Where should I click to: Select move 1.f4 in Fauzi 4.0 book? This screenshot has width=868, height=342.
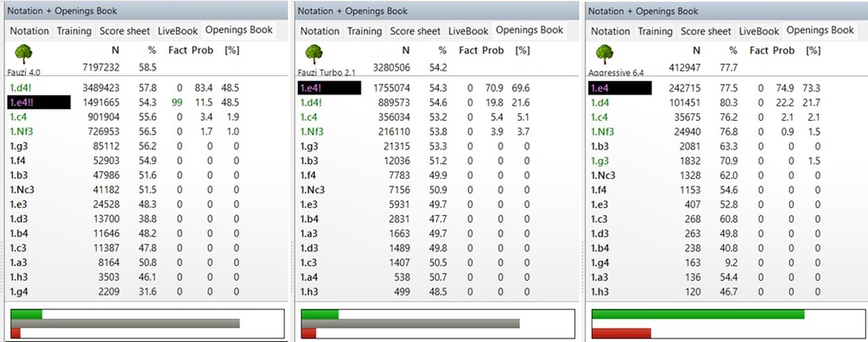[x=19, y=161]
